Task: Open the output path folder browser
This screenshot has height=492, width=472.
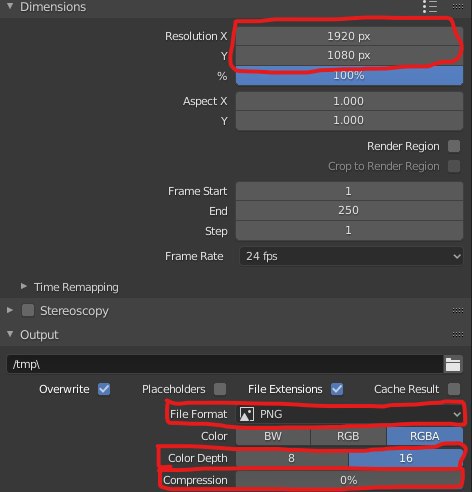Action: tap(453, 364)
